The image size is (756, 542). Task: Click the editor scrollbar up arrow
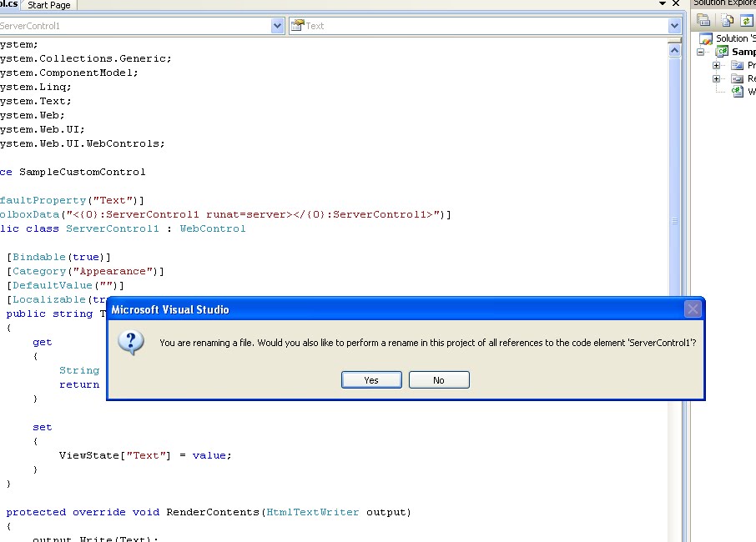pyautogui.click(x=674, y=48)
